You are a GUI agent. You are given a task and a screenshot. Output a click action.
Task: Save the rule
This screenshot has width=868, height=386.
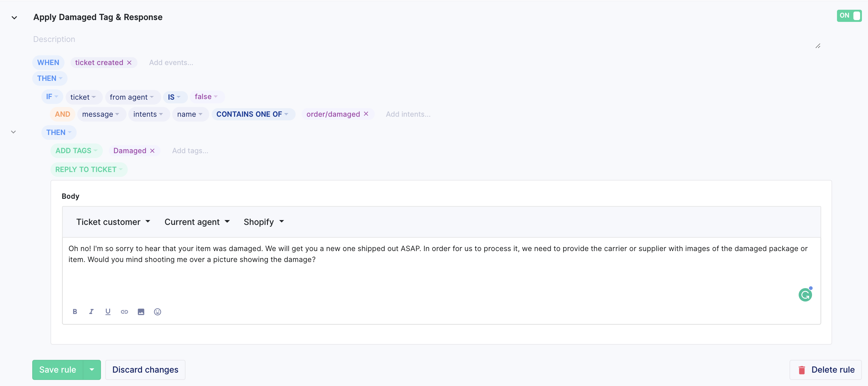point(57,370)
